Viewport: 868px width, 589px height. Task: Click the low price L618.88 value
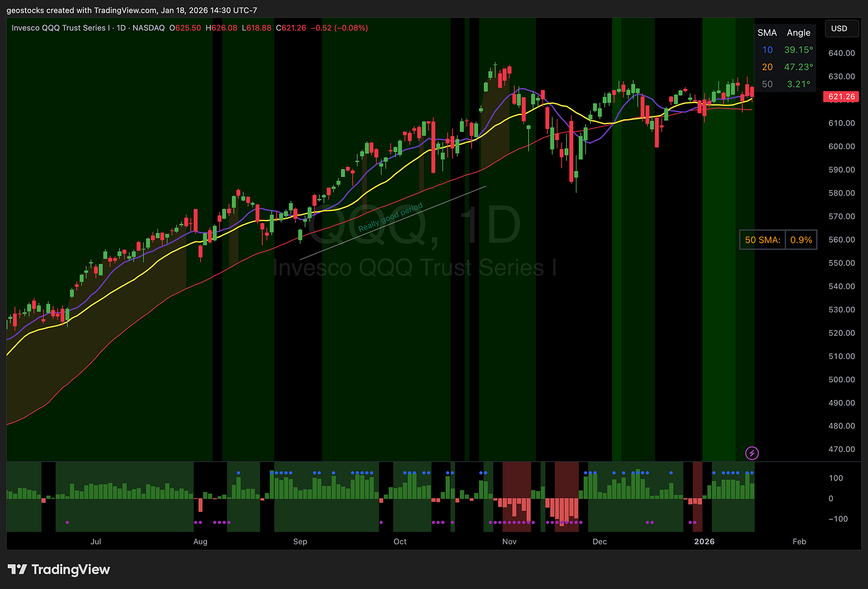[x=256, y=28]
